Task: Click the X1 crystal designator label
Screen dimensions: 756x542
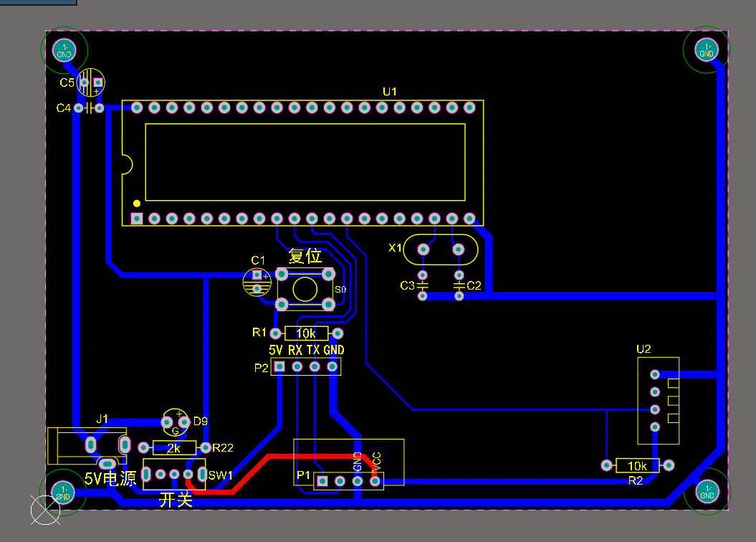Action: [x=395, y=248]
